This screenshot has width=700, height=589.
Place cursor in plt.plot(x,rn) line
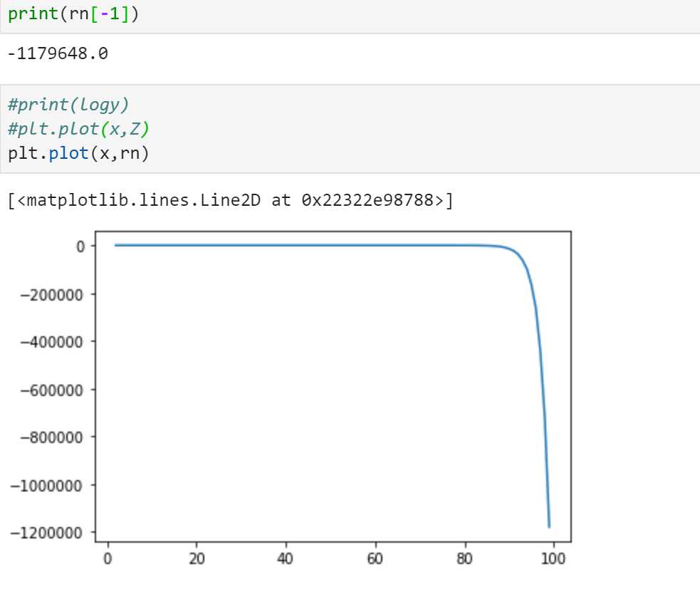coord(78,153)
